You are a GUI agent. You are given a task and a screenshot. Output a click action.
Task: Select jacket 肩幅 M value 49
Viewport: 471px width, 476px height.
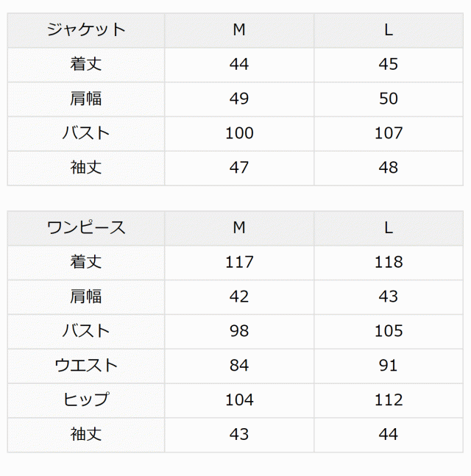(239, 99)
